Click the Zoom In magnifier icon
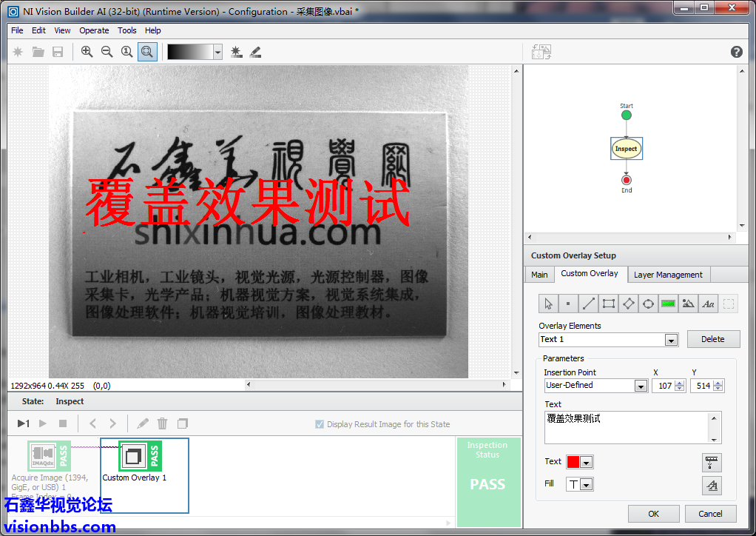 click(87, 52)
